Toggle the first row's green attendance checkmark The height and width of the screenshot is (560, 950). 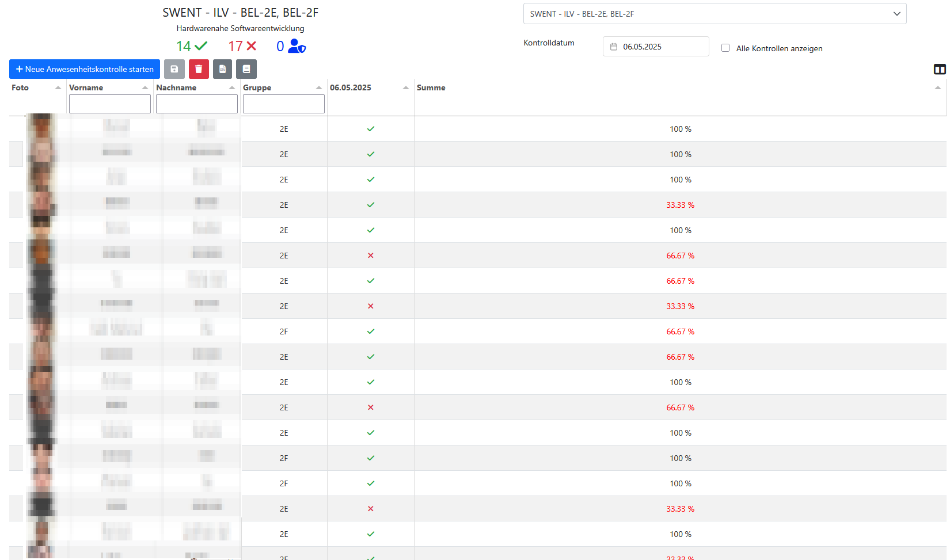371,129
